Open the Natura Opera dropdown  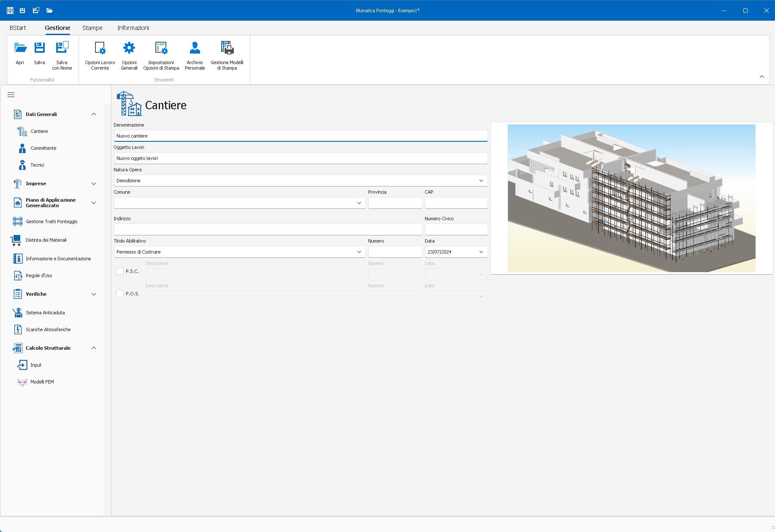coord(481,181)
